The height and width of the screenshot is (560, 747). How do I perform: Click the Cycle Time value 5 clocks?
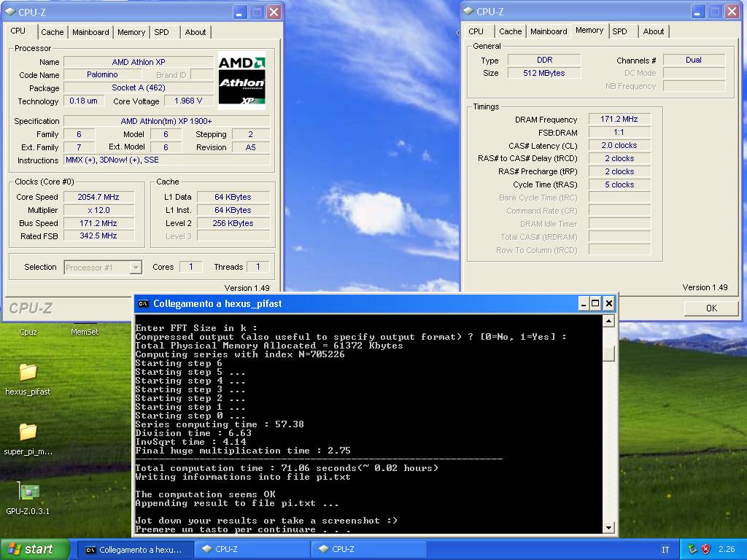[x=619, y=184]
